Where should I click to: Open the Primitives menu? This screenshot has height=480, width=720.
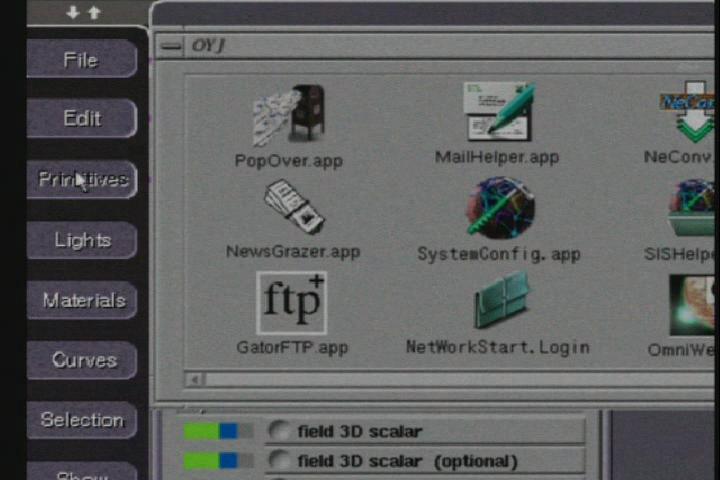[x=82, y=179]
